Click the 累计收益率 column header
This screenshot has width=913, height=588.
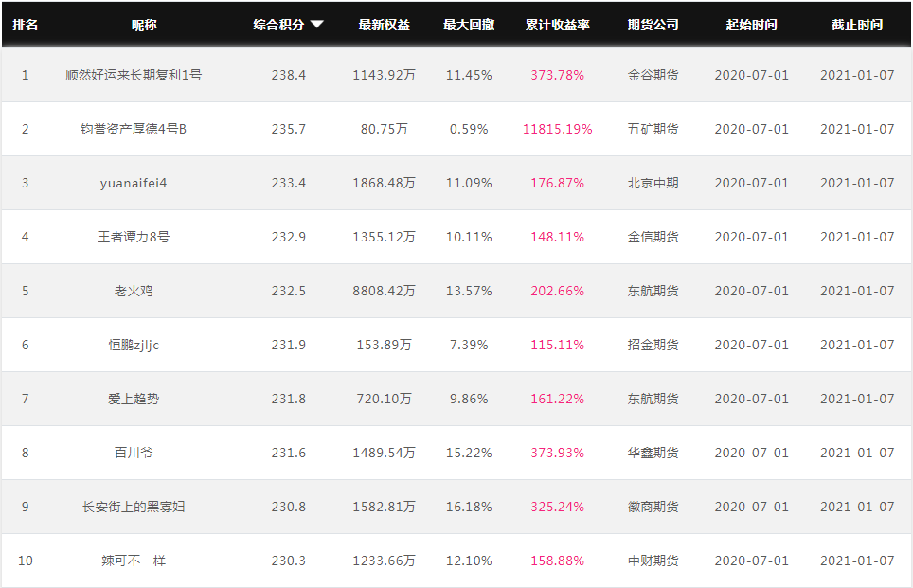pos(557,25)
